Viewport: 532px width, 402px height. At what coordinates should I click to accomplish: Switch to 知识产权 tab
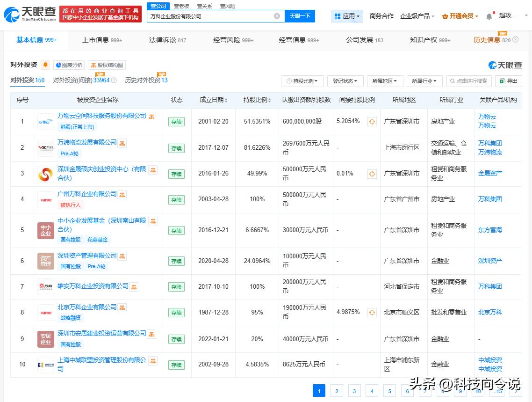(x=430, y=40)
